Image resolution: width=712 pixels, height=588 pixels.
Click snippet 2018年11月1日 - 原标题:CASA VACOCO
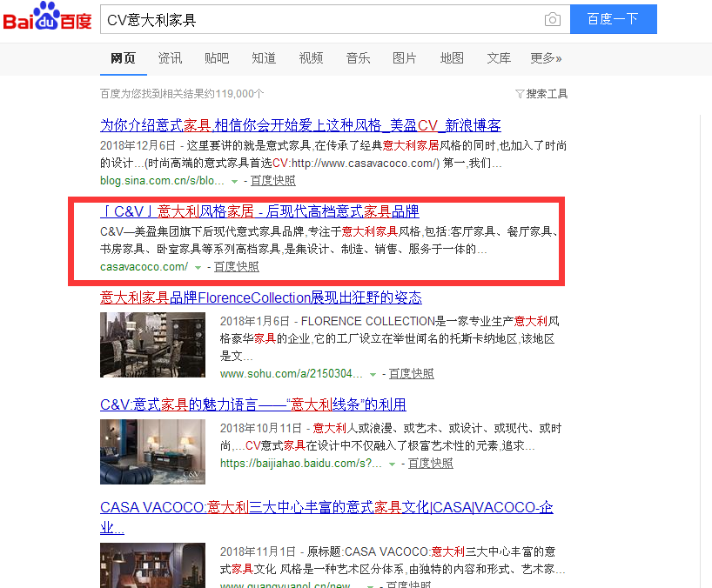[x=393, y=560]
